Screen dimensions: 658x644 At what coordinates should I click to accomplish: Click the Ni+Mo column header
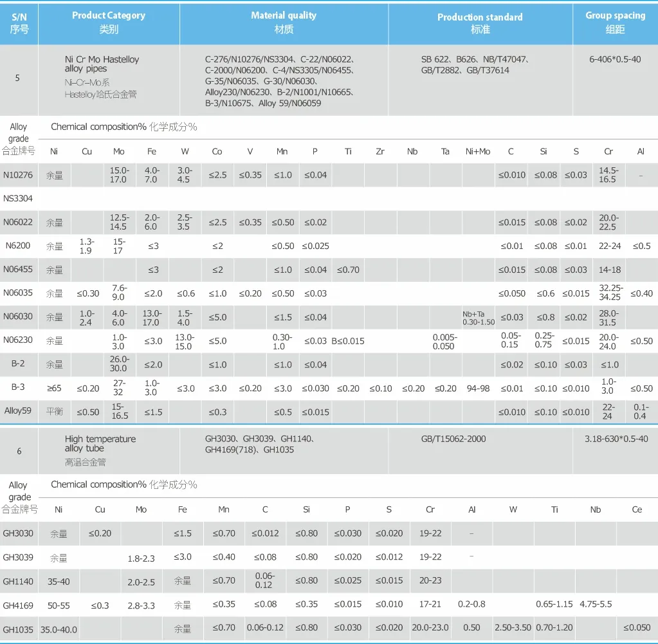pyautogui.click(x=478, y=152)
